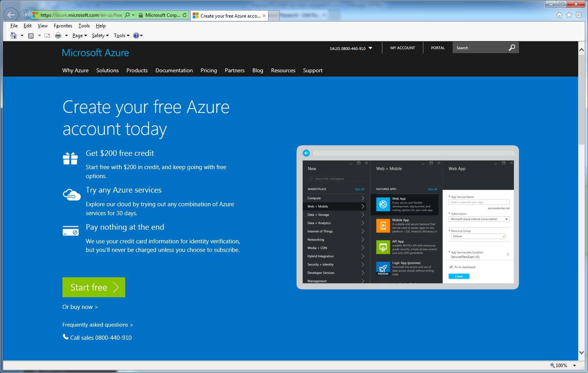Click the page vertical scrollbar up arrow
Viewport: 588px width, 373px height.
581,50
